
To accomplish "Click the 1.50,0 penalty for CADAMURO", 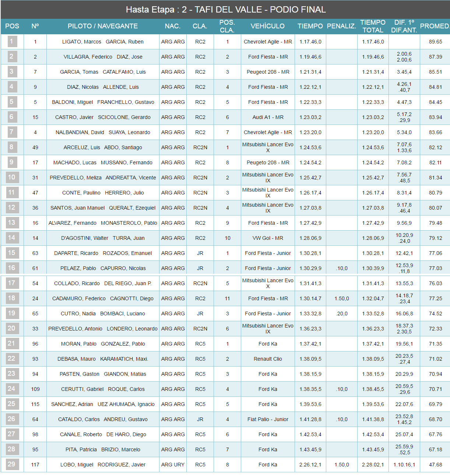I will pos(341,298).
